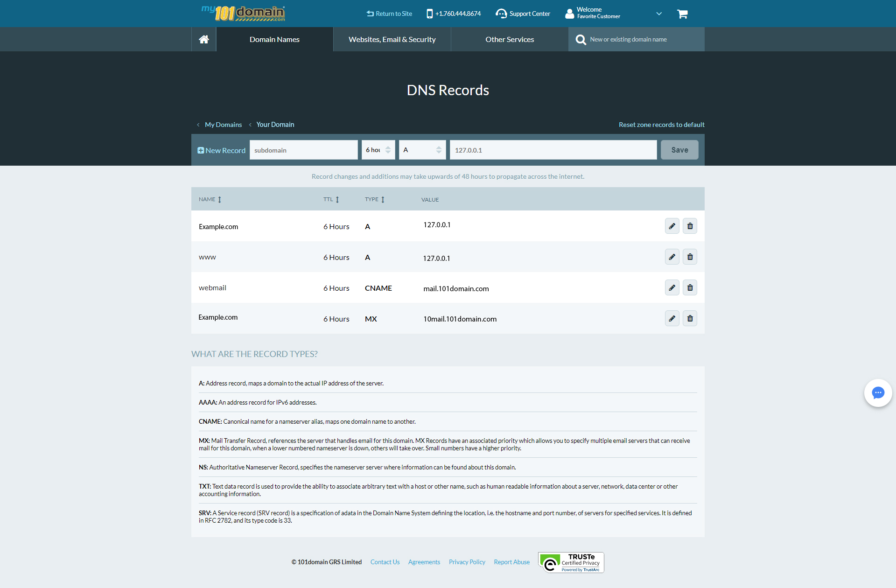Click the DNS Records heading
Screen dimensions: 896x588
448,90
